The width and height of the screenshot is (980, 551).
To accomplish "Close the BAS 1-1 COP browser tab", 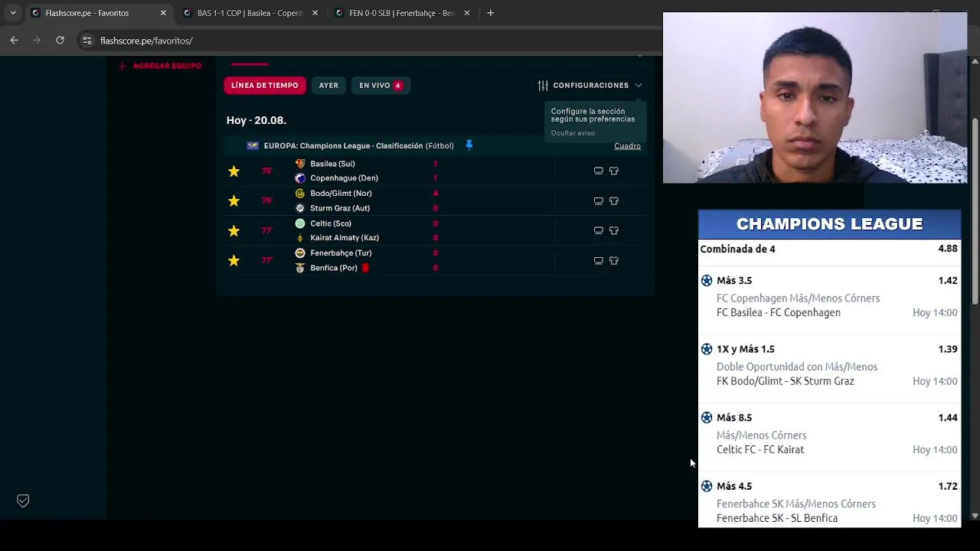I will (x=315, y=13).
